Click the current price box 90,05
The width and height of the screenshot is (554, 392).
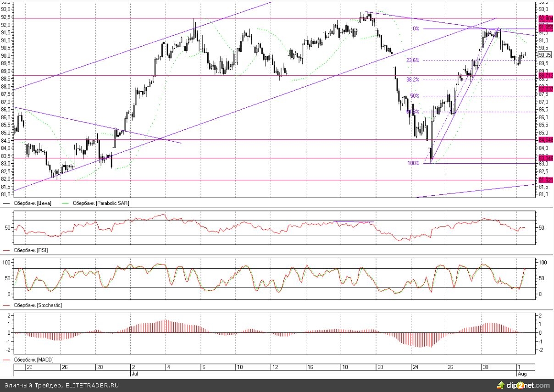(x=543, y=55)
